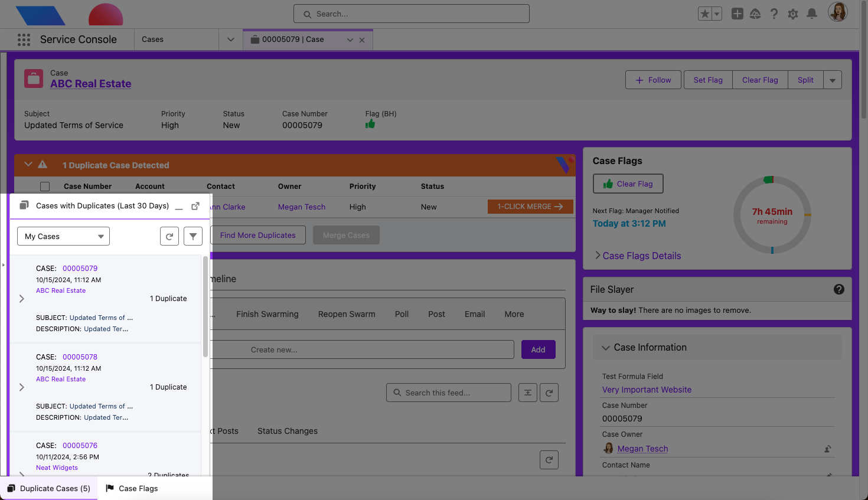Open the Setup gear icon
Screen dimensions: 868x500
(793, 14)
